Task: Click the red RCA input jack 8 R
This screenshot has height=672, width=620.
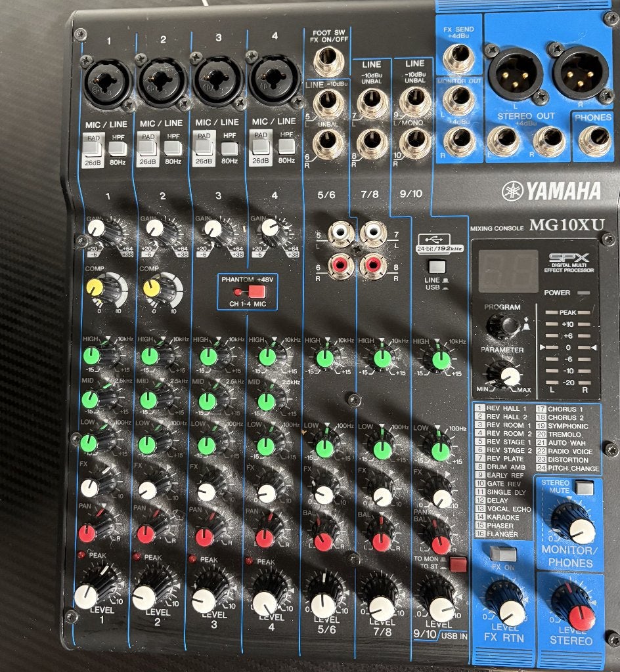Action: [x=372, y=266]
